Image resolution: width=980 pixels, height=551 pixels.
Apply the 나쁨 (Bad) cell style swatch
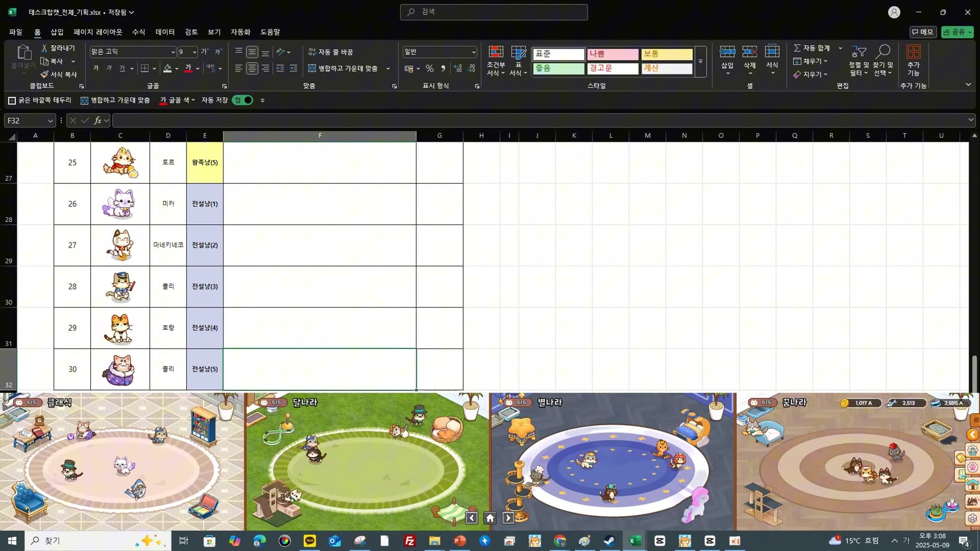(x=612, y=54)
